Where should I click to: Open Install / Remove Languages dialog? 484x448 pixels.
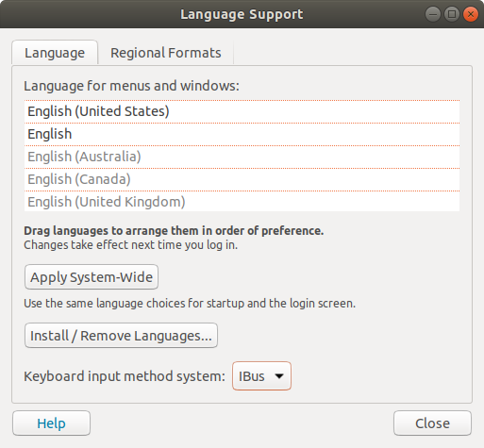click(121, 336)
